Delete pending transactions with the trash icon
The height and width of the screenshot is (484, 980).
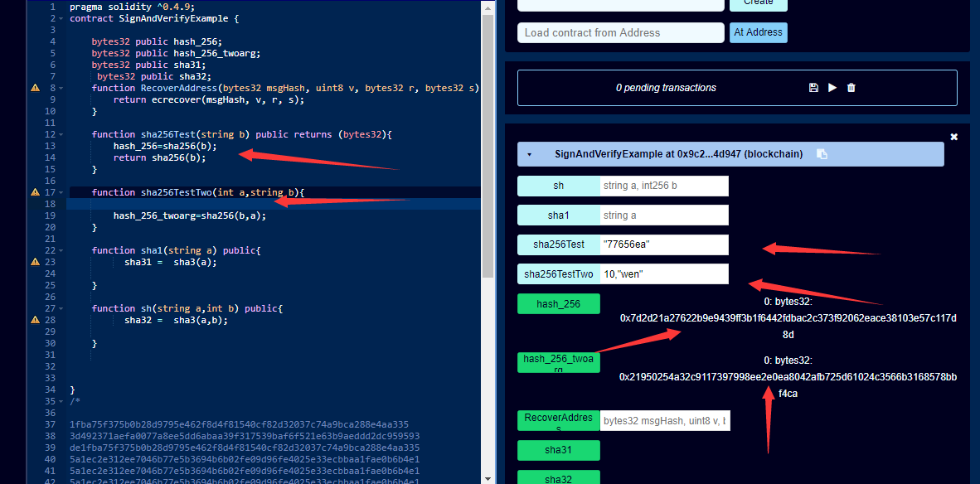coord(851,87)
